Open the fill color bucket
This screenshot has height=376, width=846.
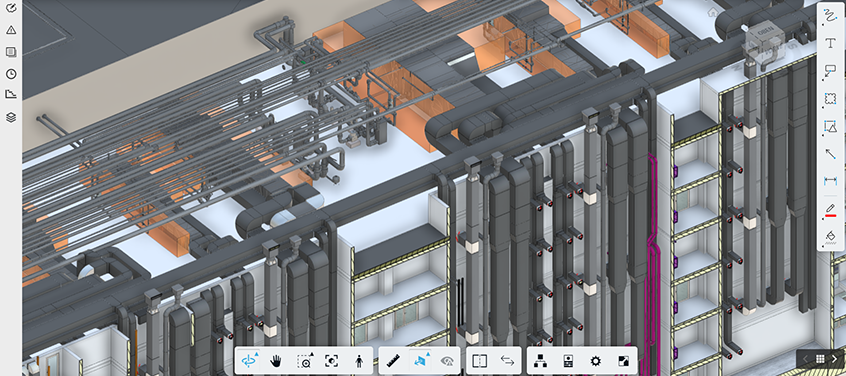point(830,237)
